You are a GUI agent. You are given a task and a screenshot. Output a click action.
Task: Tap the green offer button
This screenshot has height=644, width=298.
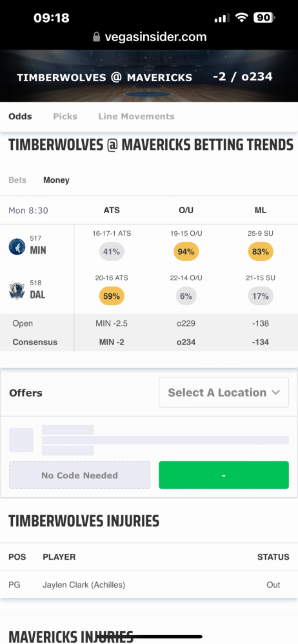224,475
